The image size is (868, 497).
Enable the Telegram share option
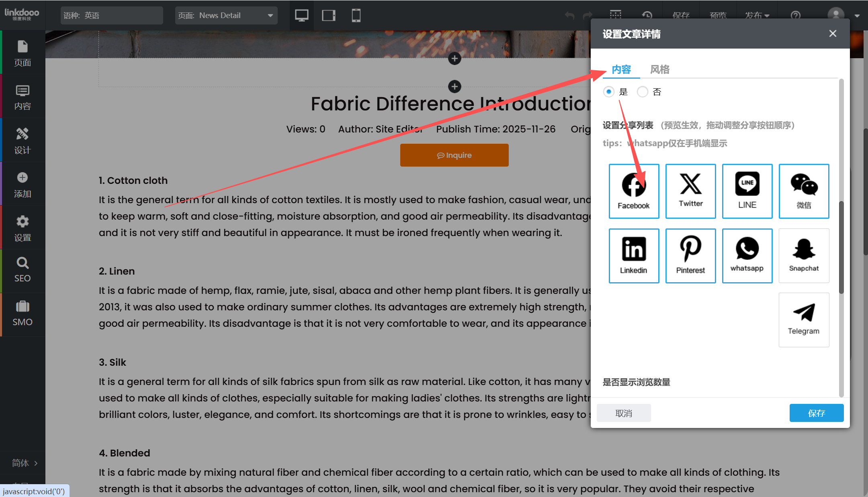[x=804, y=320]
